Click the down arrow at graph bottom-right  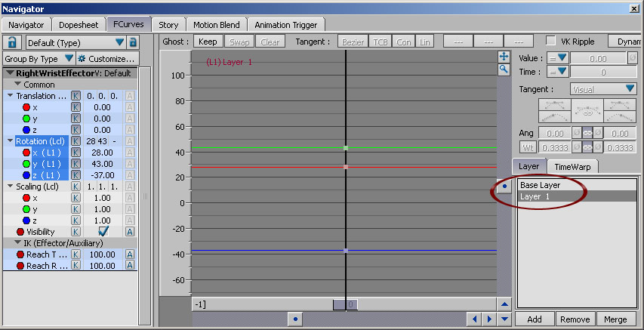tap(504, 319)
